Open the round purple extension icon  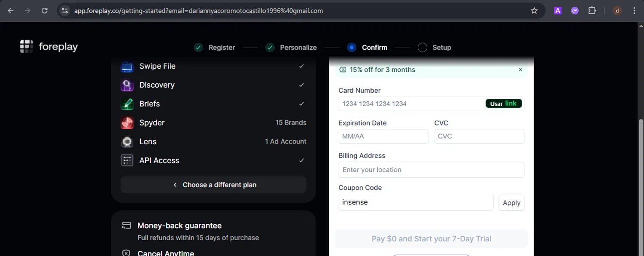[575, 11]
